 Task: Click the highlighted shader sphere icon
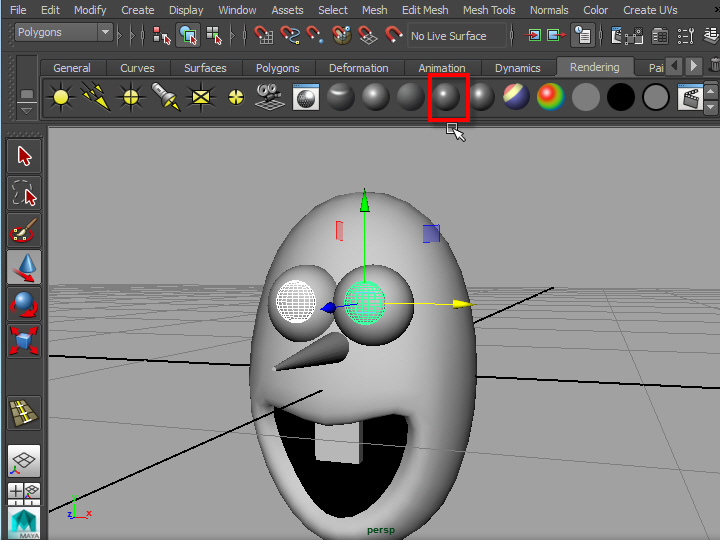(445, 97)
